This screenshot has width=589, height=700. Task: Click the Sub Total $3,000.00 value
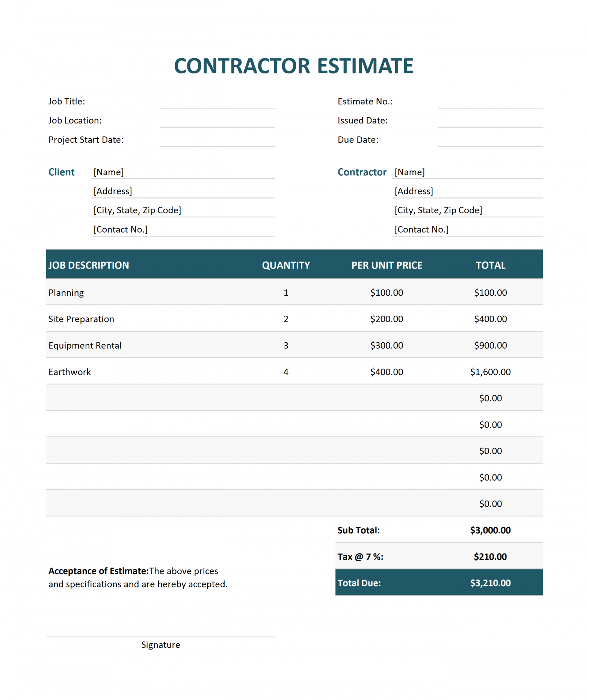tap(490, 530)
